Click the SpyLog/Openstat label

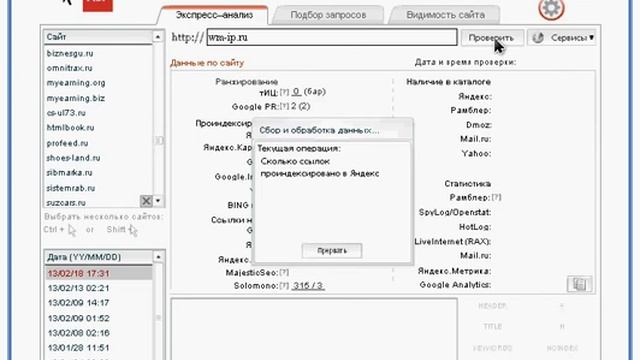[x=455, y=212]
